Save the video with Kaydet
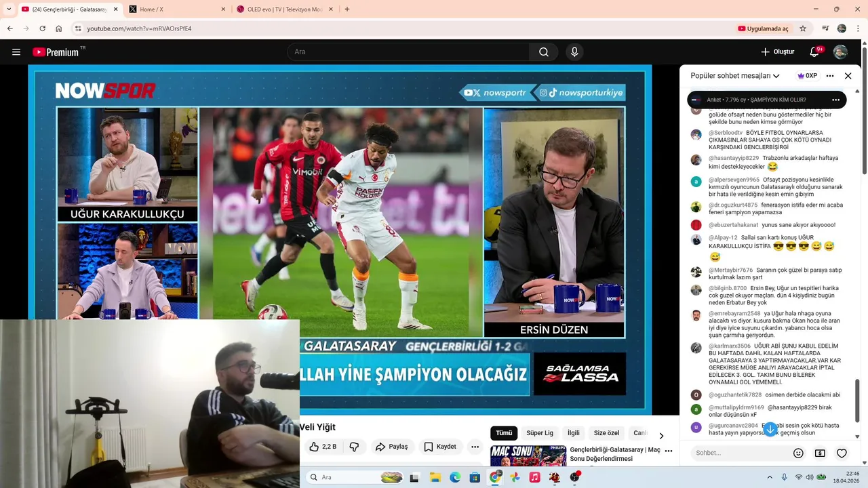Image resolution: width=868 pixels, height=488 pixels. 439,447
